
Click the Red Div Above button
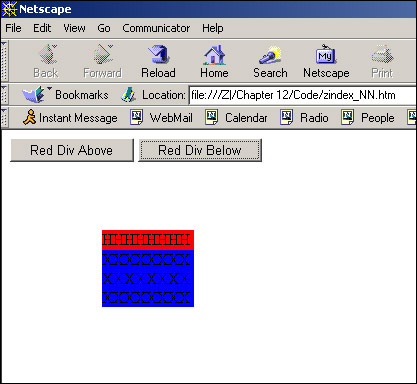click(x=72, y=150)
